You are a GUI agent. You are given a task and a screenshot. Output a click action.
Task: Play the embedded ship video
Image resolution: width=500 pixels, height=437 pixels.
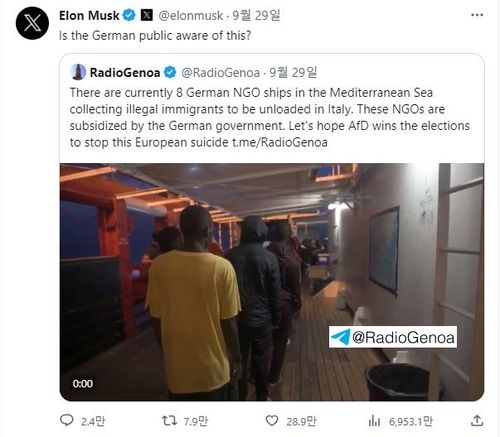click(272, 282)
